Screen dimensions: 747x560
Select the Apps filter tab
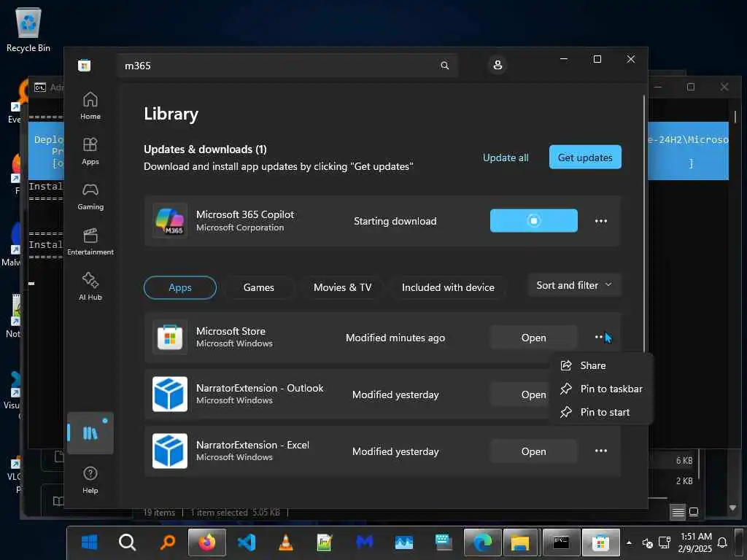click(180, 287)
